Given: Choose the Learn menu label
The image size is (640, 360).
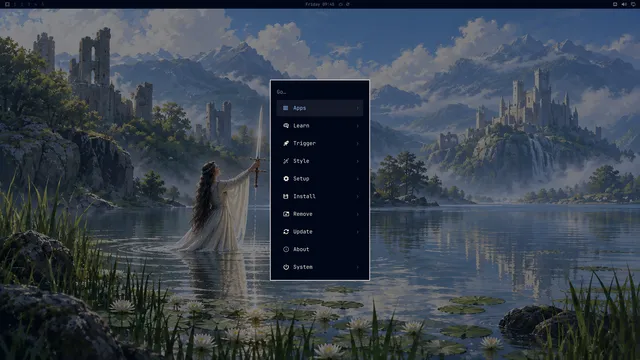Looking at the screenshot, I should click(x=301, y=126).
